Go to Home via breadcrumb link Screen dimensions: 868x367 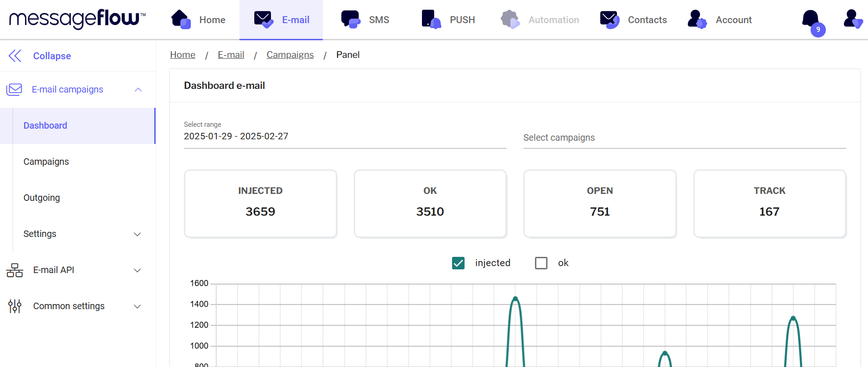coord(182,55)
